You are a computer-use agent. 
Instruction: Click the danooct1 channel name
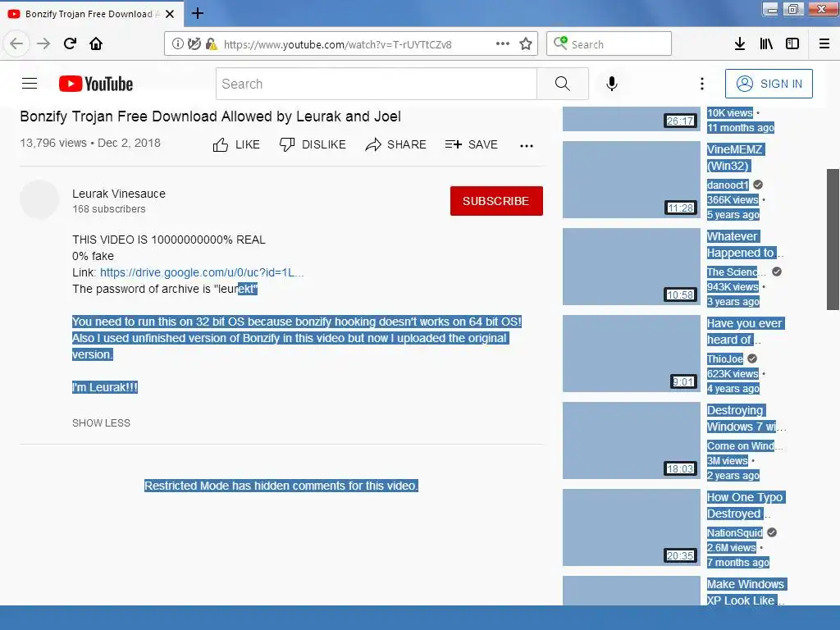[728, 185]
